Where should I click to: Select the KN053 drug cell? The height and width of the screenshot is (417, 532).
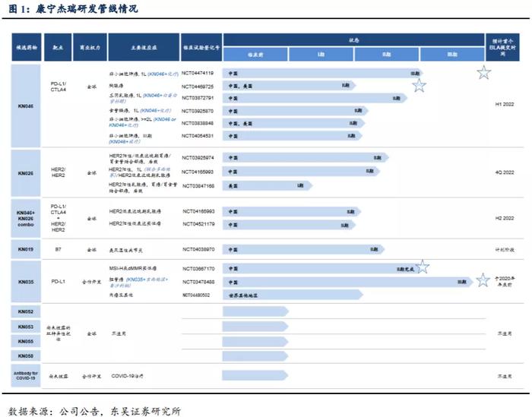click(26, 327)
